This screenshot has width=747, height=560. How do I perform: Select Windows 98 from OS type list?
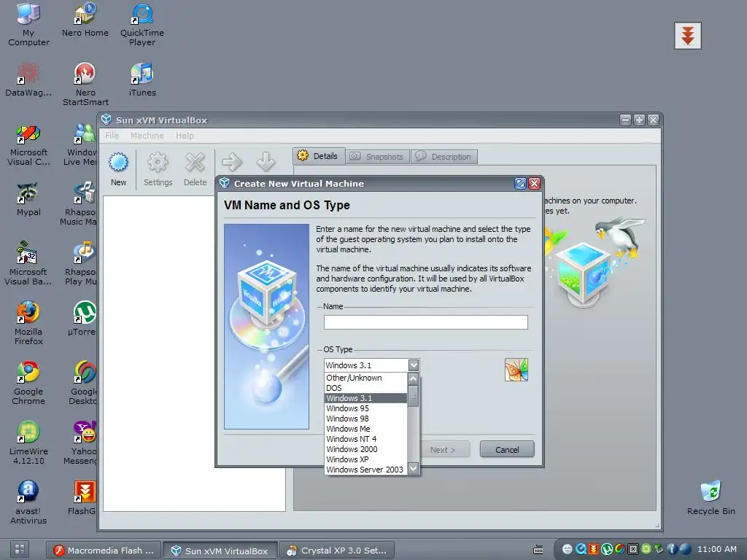pyautogui.click(x=365, y=419)
